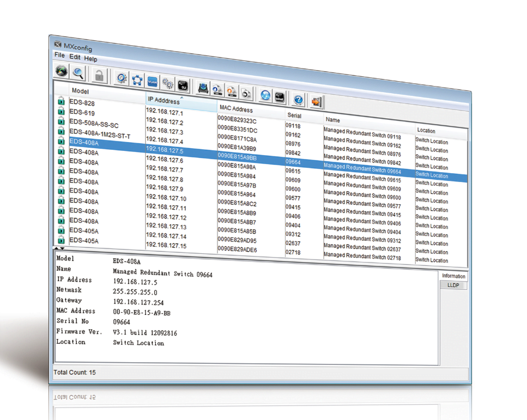Click IP address 192.168.127.1
The height and width of the screenshot is (420, 527).
[165, 112]
